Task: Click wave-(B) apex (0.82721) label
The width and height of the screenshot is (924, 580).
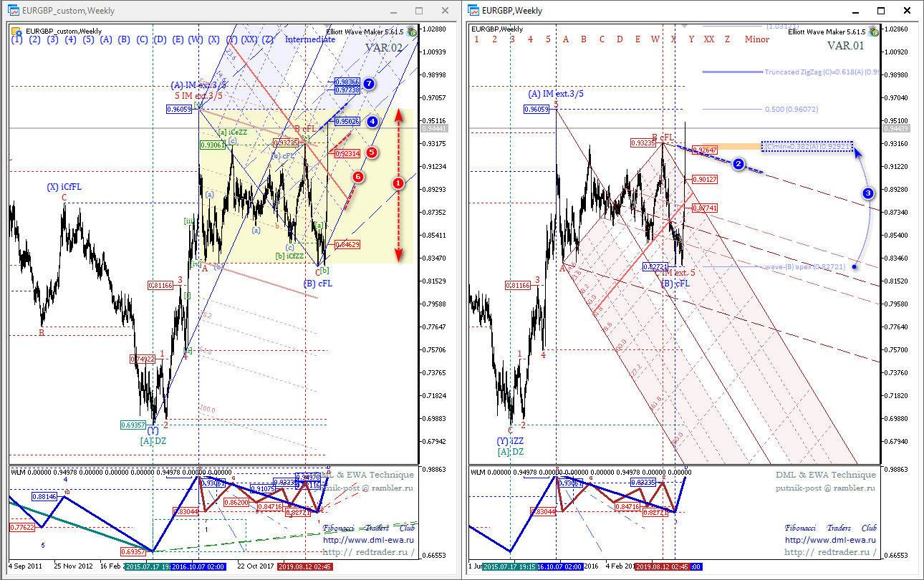Action: tap(805, 266)
